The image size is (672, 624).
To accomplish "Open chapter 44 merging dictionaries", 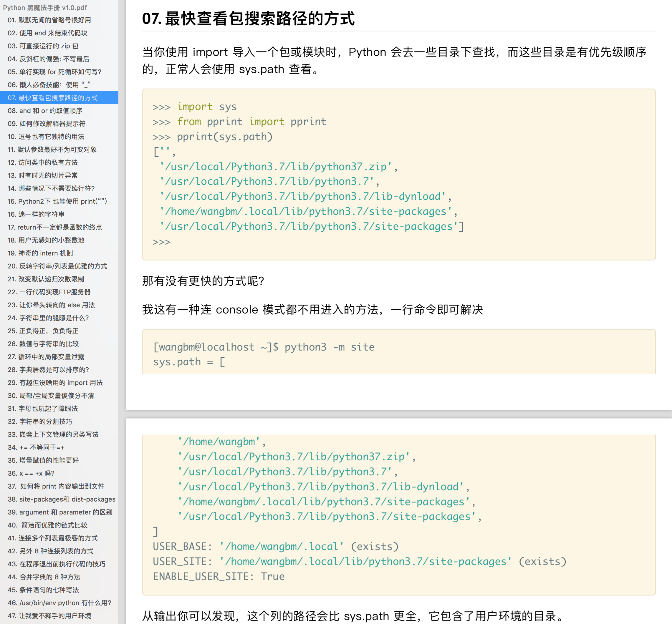I will point(44,577).
